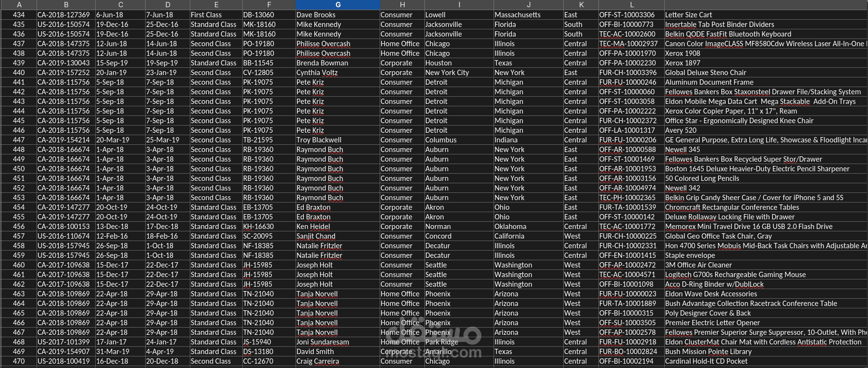Select order ID CA-2019-130043
868x368 pixels.
(x=66, y=63)
